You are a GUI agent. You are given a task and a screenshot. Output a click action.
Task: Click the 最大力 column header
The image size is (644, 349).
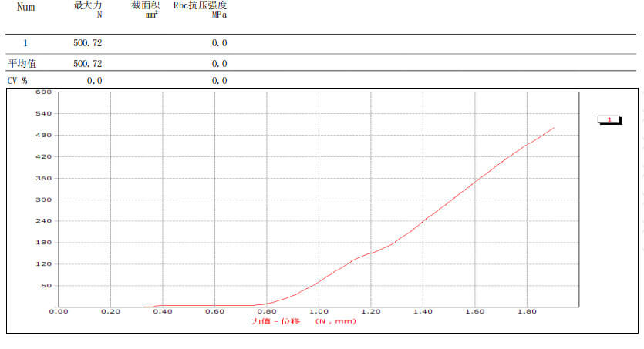[x=87, y=5]
